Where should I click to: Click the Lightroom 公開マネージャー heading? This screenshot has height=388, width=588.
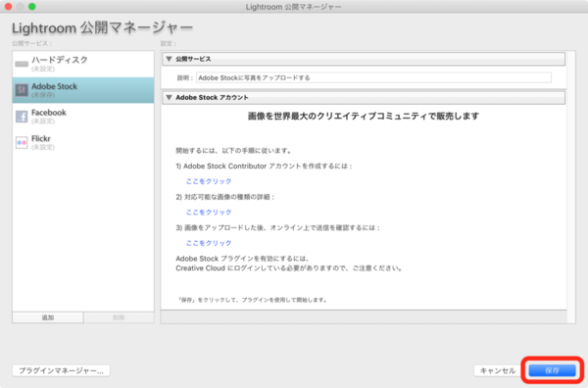click(102, 28)
